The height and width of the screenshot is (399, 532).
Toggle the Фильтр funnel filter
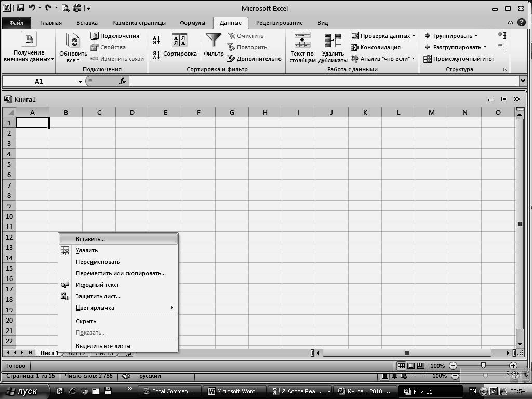[x=214, y=45]
